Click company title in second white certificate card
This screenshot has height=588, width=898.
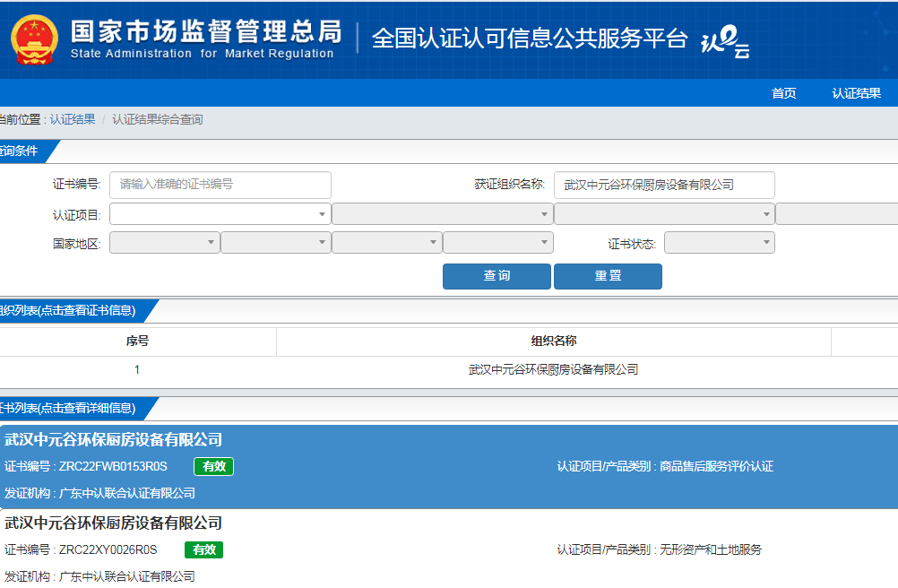pos(114,523)
